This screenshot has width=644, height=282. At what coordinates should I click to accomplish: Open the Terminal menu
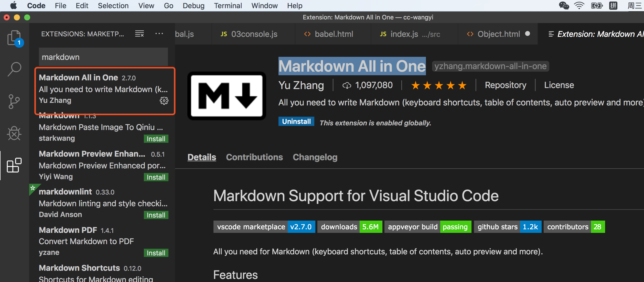[x=228, y=5]
